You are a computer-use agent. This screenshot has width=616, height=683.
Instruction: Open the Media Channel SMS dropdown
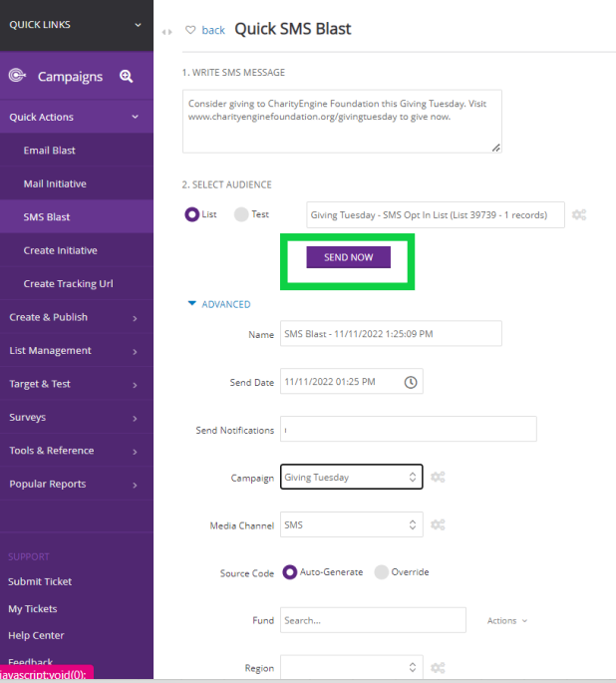(x=351, y=524)
